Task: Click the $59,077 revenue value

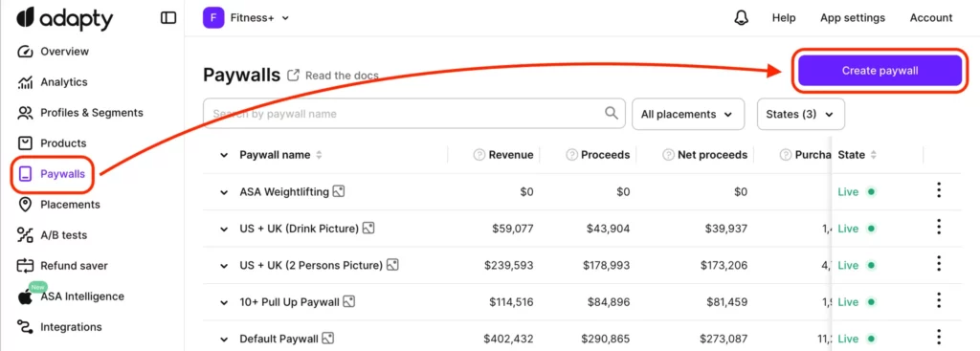Action: [513, 229]
